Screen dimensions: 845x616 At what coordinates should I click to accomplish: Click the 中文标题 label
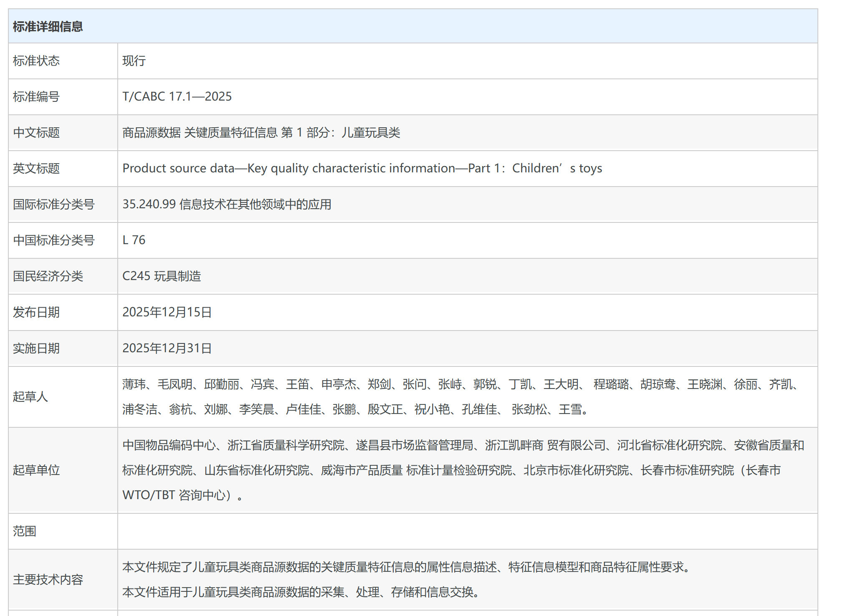36,133
